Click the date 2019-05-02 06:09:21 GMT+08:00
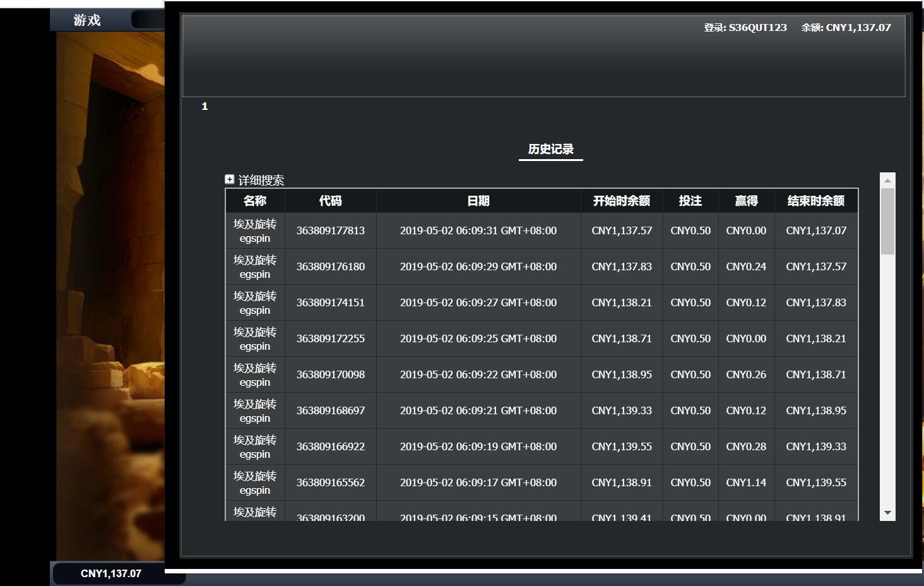 [478, 410]
